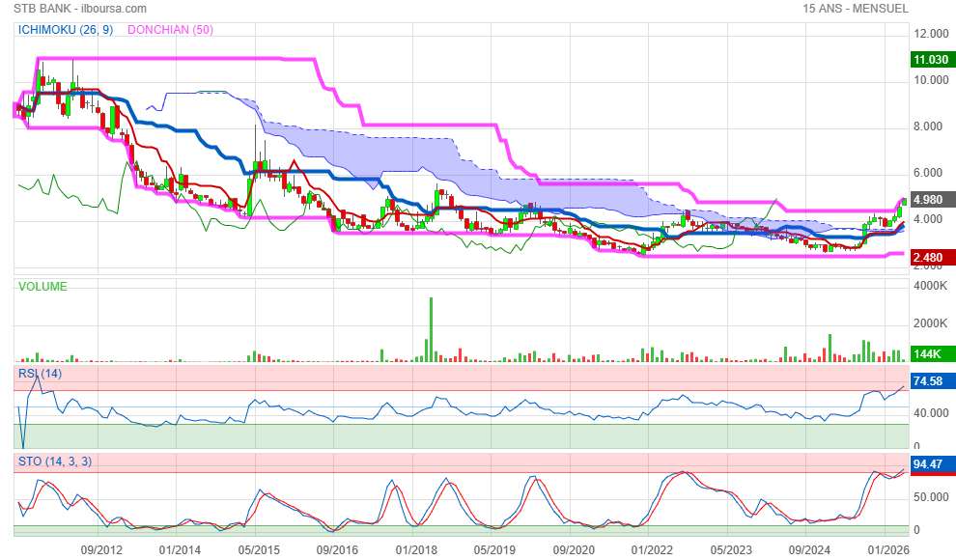Click the RSI (14) indicator label
Screen dimensions: 956x560
(40, 374)
